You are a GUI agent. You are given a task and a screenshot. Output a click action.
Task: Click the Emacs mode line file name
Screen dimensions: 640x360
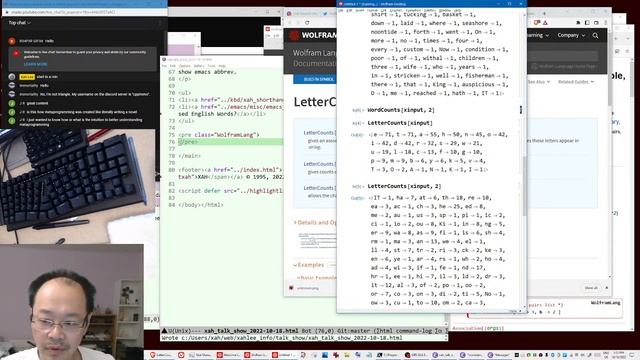(x=251, y=331)
